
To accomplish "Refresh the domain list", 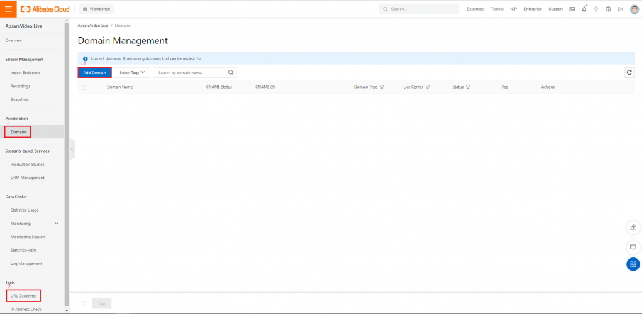I will pyautogui.click(x=629, y=73).
